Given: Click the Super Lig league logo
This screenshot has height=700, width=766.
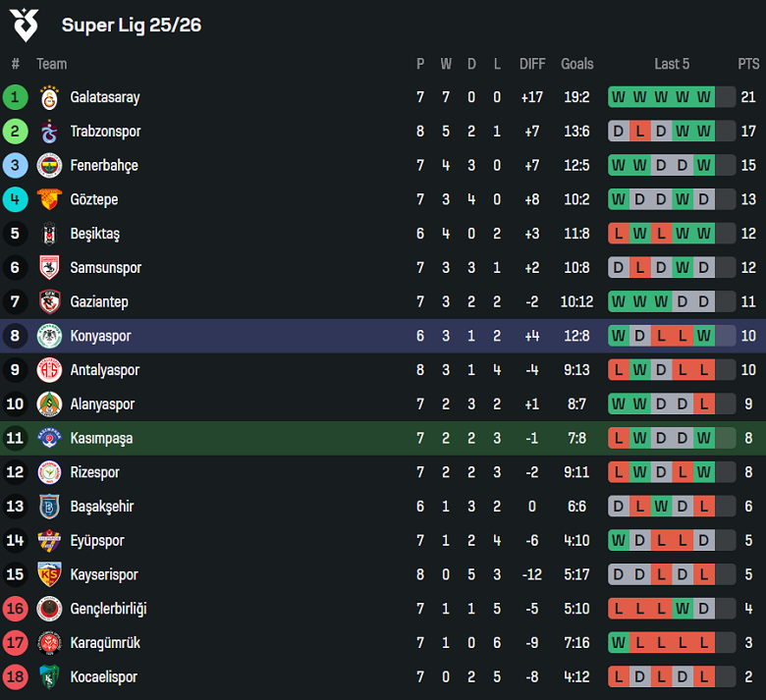Looking at the screenshot, I should click(25, 26).
